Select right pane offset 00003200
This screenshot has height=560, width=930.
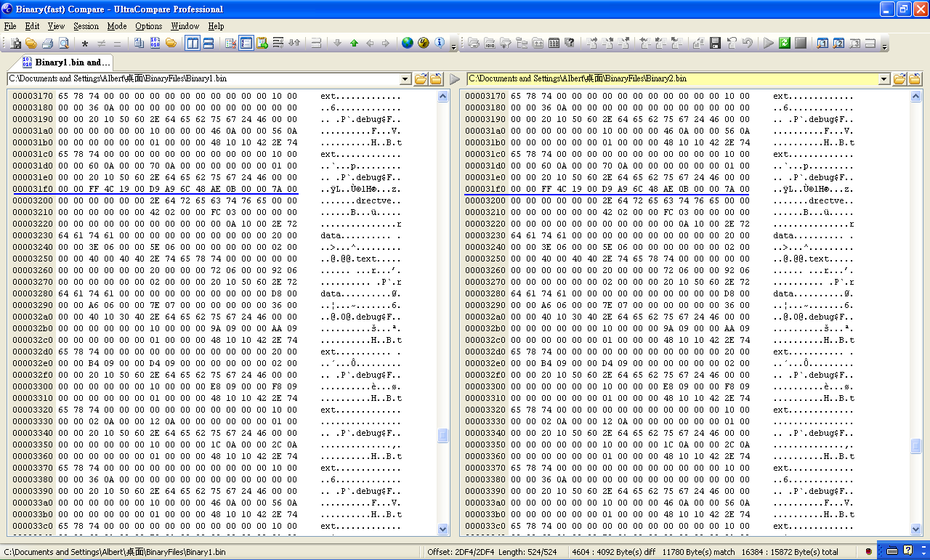point(485,200)
